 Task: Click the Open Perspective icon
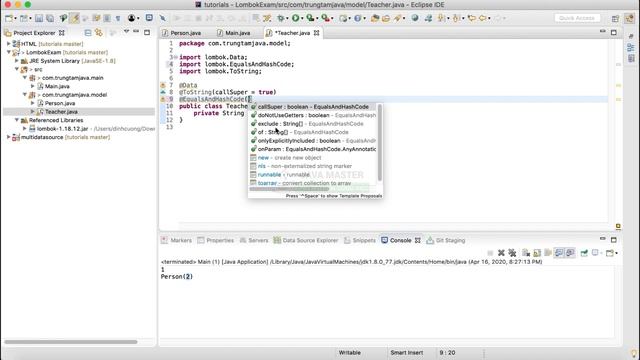point(615,18)
